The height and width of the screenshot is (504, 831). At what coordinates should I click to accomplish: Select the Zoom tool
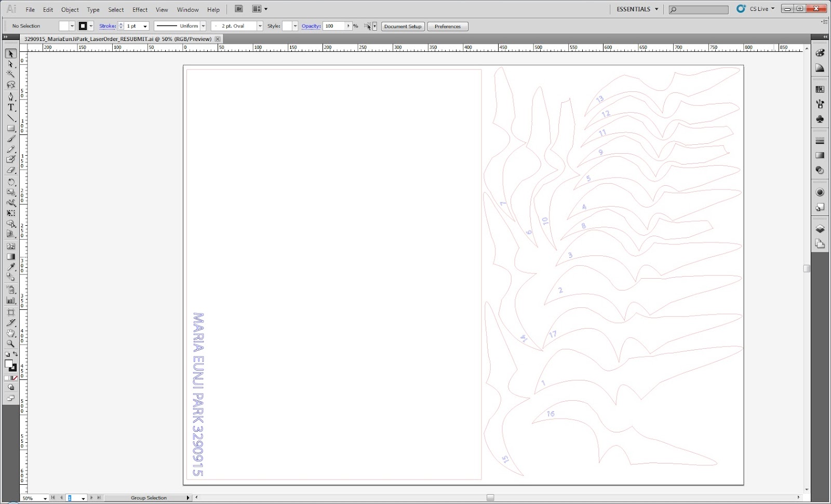pos(10,344)
